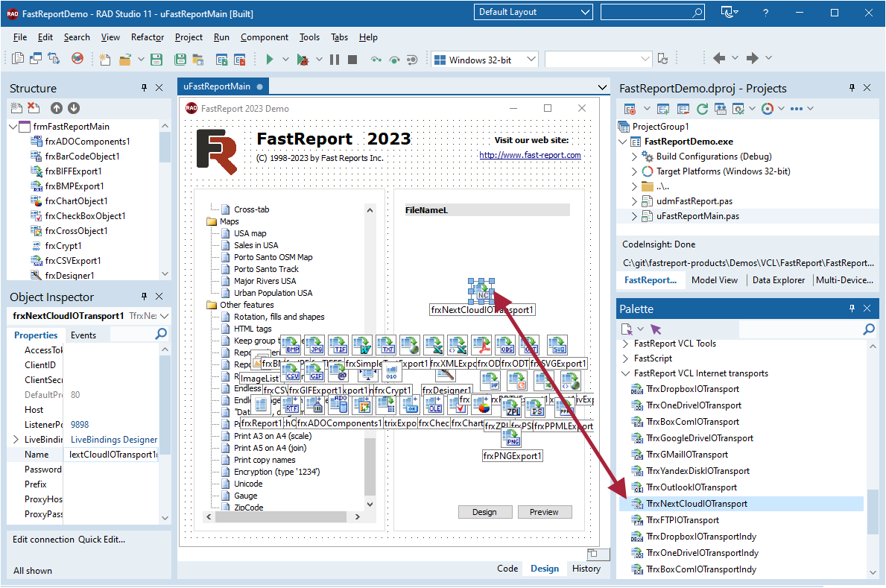Collapse FastReport VCL Internet transports category
The height and width of the screenshot is (588, 886).
click(625, 373)
